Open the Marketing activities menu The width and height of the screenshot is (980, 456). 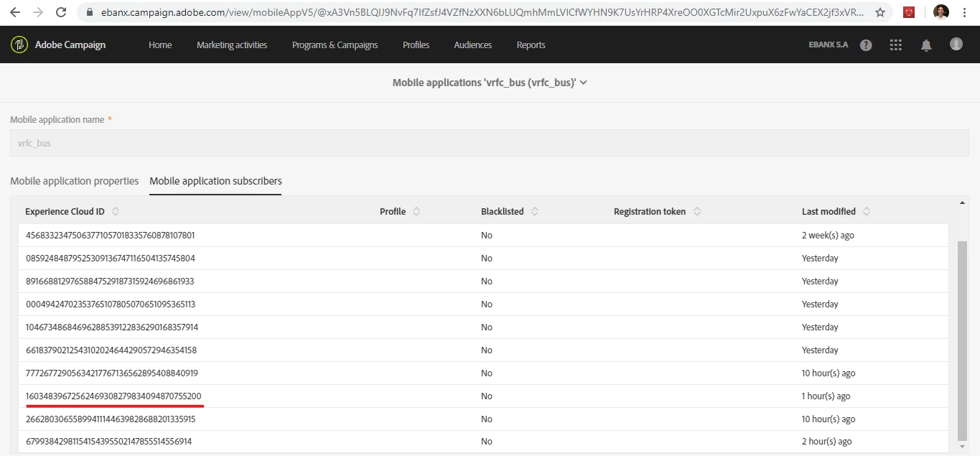point(232,45)
